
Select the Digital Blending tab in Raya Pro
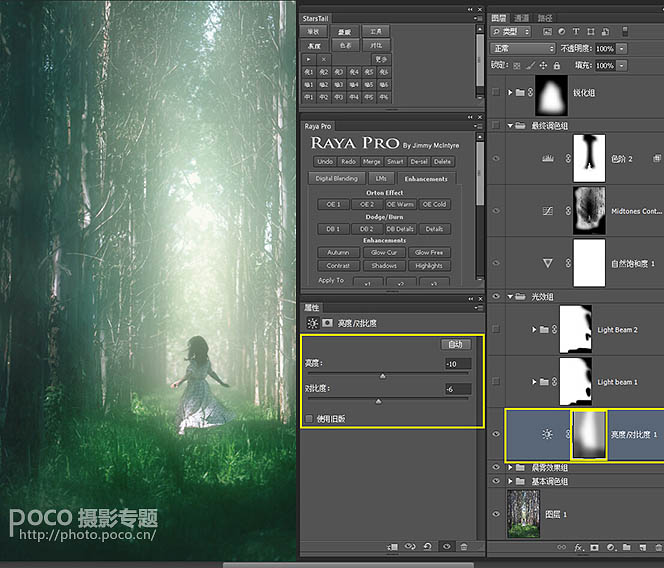(337, 178)
